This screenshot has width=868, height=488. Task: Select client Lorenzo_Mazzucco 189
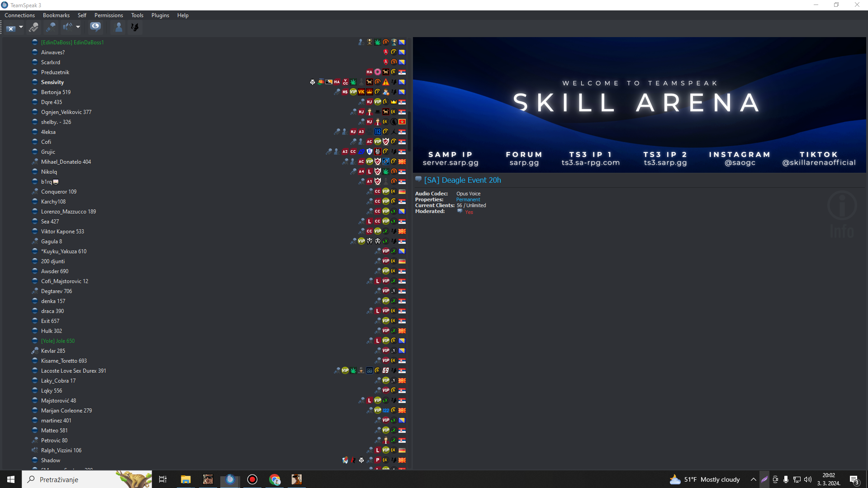[68, 212]
